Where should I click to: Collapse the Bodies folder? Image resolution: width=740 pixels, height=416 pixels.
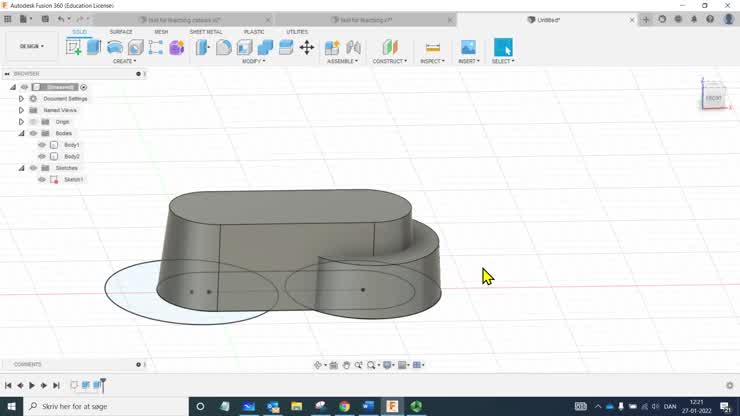(21, 133)
